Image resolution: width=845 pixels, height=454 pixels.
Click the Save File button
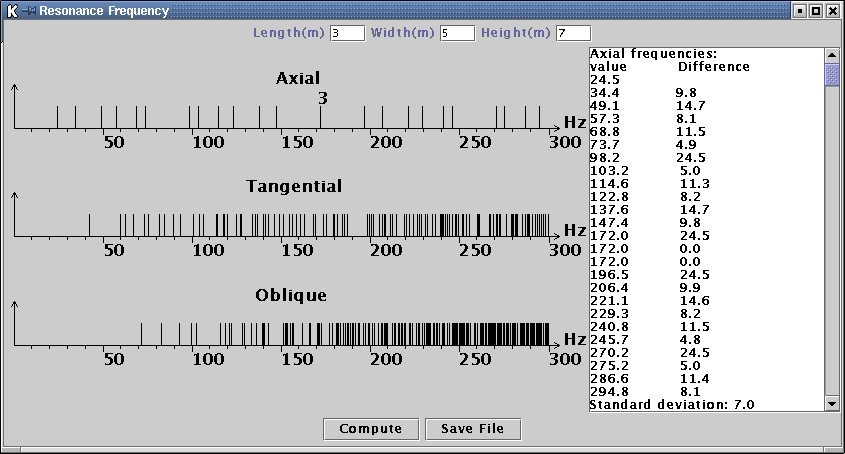coord(473,429)
